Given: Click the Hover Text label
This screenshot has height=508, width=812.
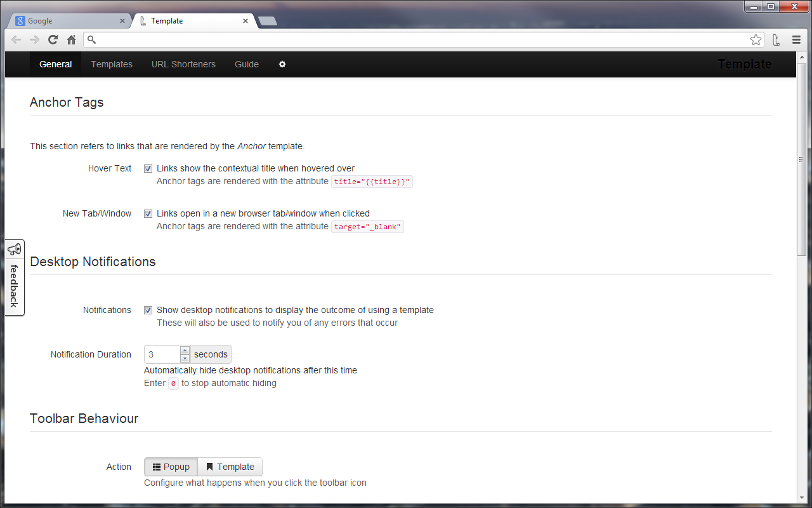Looking at the screenshot, I should [x=110, y=168].
